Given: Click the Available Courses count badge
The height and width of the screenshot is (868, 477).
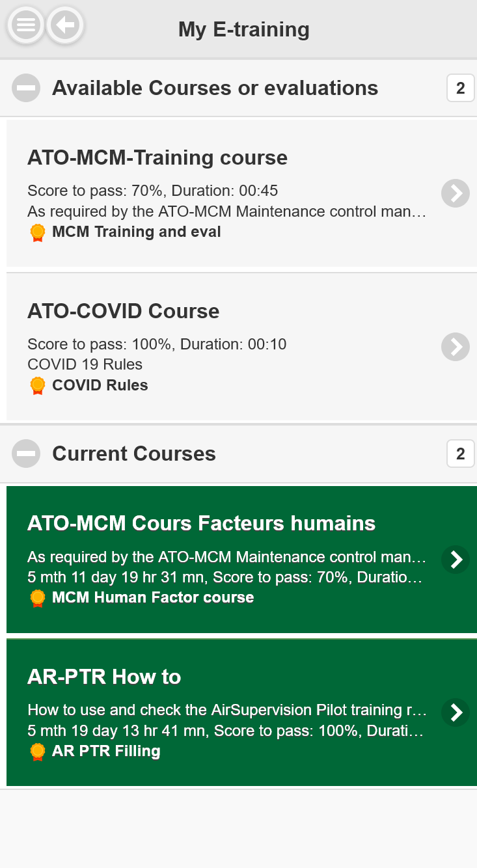Looking at the screenshot, I should tap(460, 88).
